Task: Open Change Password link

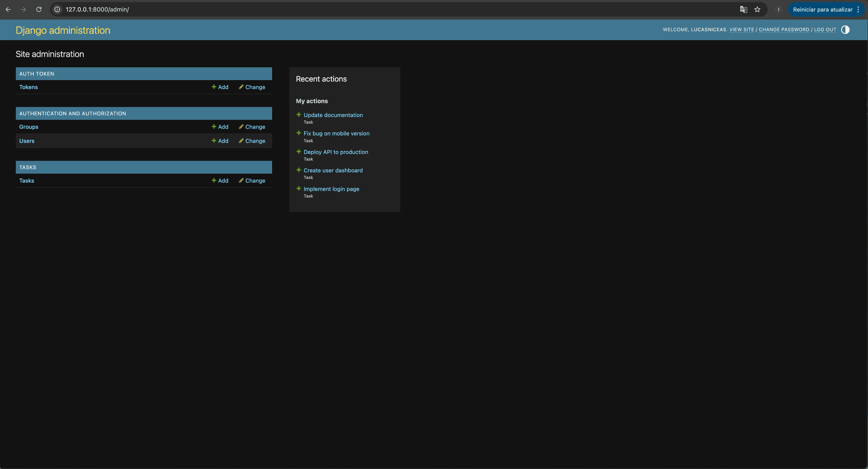Action: [784, 30]
